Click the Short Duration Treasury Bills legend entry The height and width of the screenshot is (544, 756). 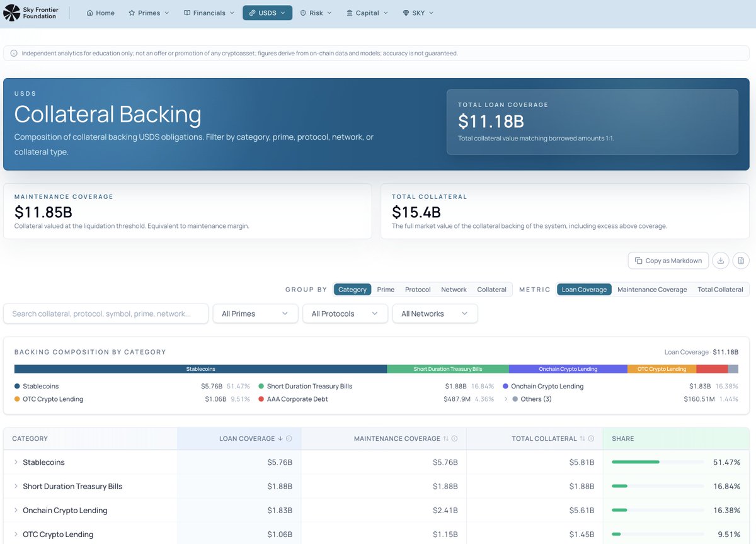click(x=376, y=386)
